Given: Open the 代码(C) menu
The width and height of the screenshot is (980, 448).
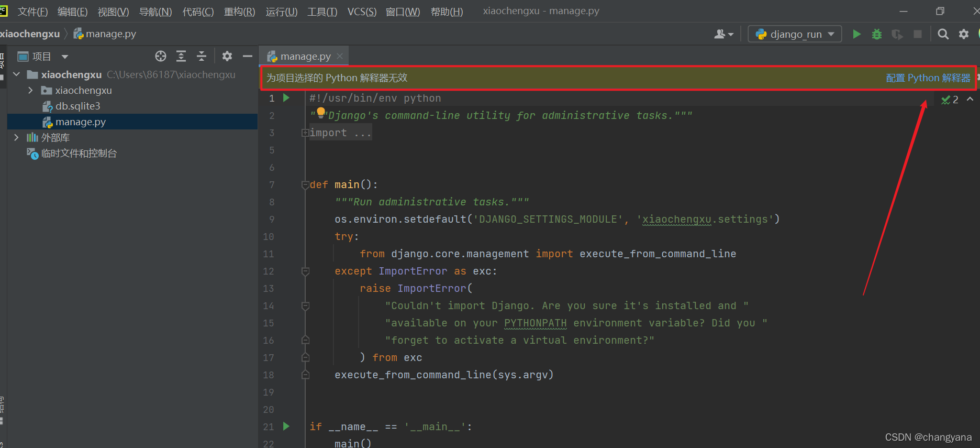Looking at the screenshot, I should (x=198, y=12).
